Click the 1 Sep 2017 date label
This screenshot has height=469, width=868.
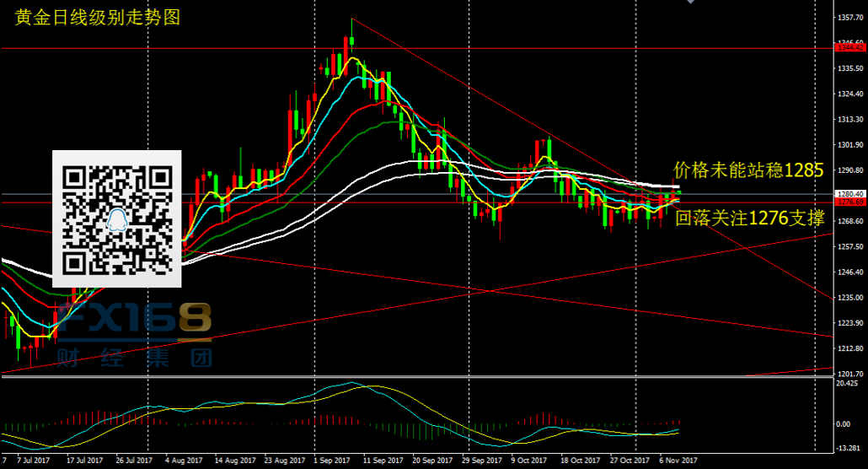(x=331, y=461)
